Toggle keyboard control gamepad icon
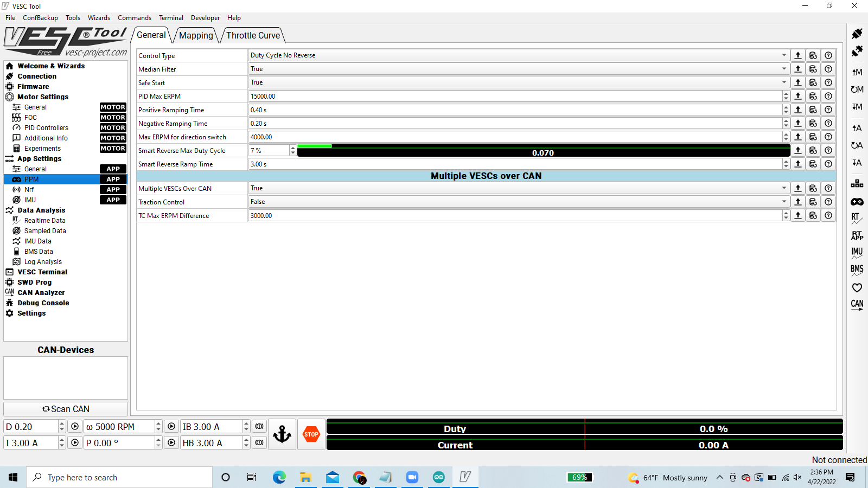Image resolution: width=868 pixels, height=488 pixels. [857, 202]
